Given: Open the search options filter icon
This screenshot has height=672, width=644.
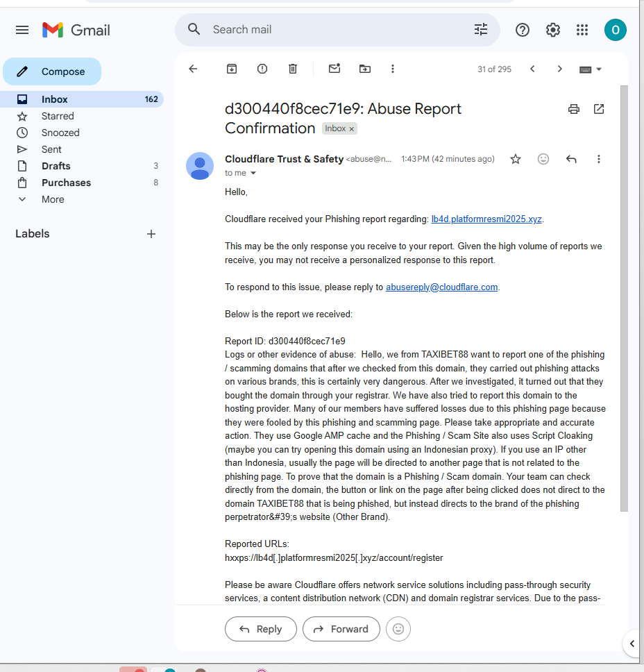Looking at the screenshot, I should click(x=481, y=30).
